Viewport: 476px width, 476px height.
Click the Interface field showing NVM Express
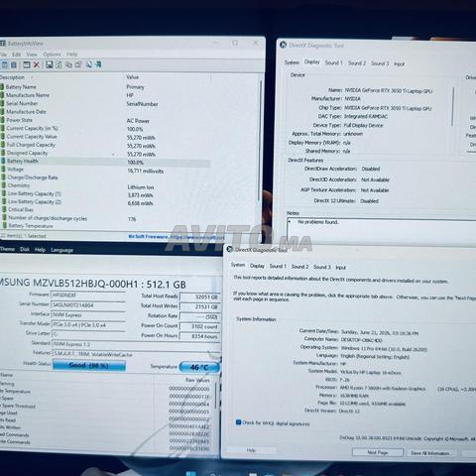point(88,314)
